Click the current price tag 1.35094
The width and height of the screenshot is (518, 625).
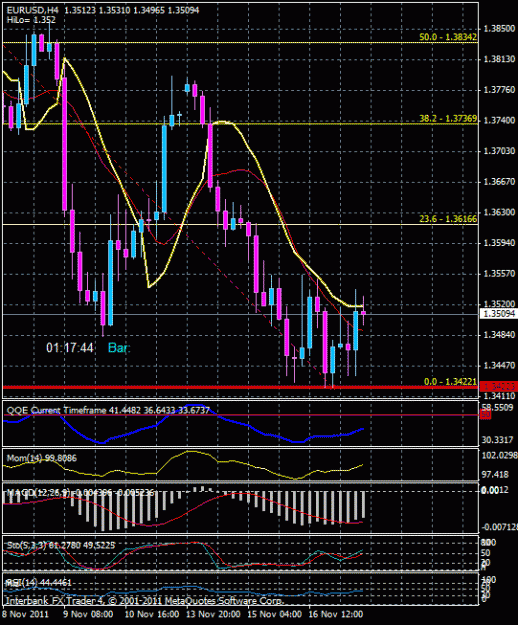tap(499, 314)
